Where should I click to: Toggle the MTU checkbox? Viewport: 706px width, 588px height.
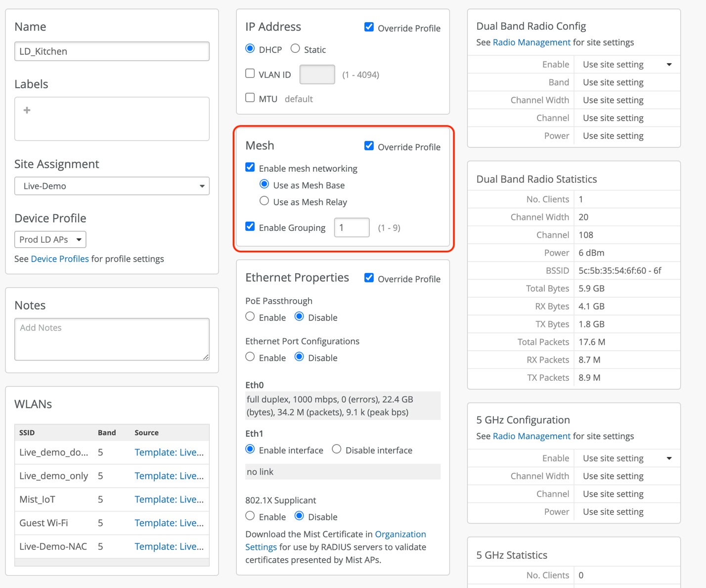tap(250, 98)
